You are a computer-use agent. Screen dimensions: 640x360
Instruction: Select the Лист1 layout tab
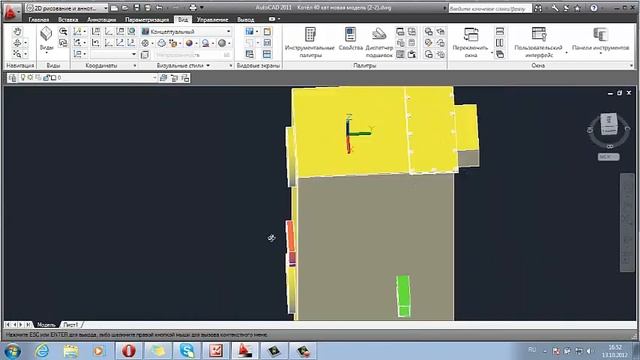coord(71,324)
